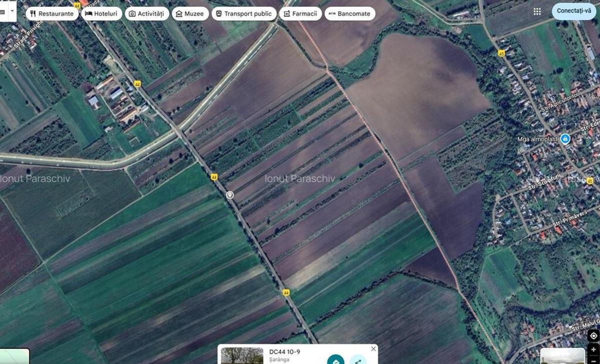Show Transport public locations

click(x=243, y=13)
